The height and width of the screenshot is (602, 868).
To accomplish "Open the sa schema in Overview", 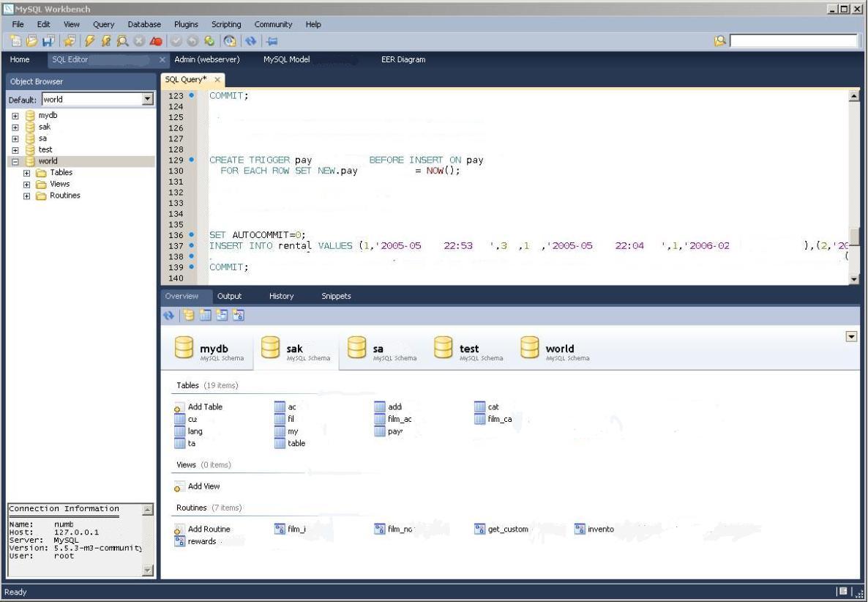I will pyautogui.click(x=382, y=349).
